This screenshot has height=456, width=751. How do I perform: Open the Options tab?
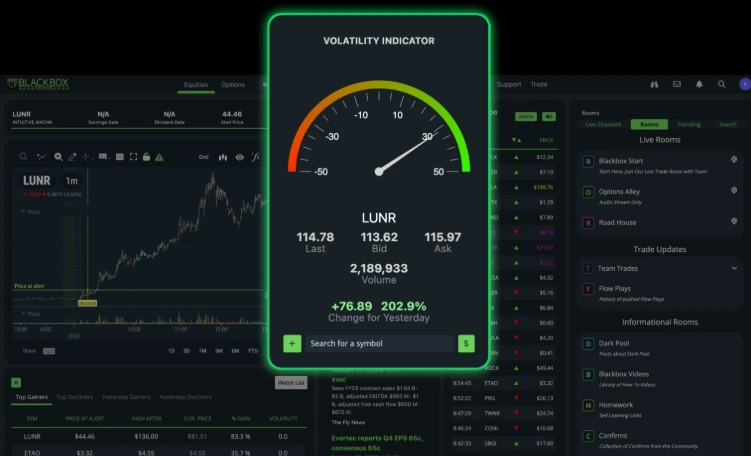(x=233, y=85)
